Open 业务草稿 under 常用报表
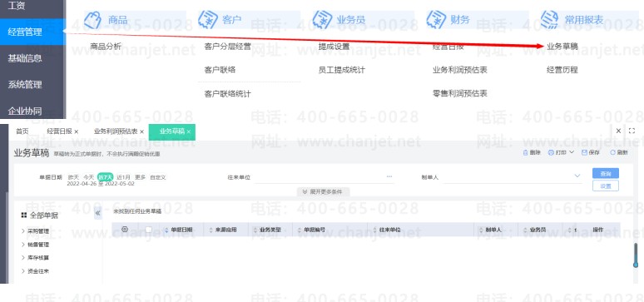 point(562,47)
